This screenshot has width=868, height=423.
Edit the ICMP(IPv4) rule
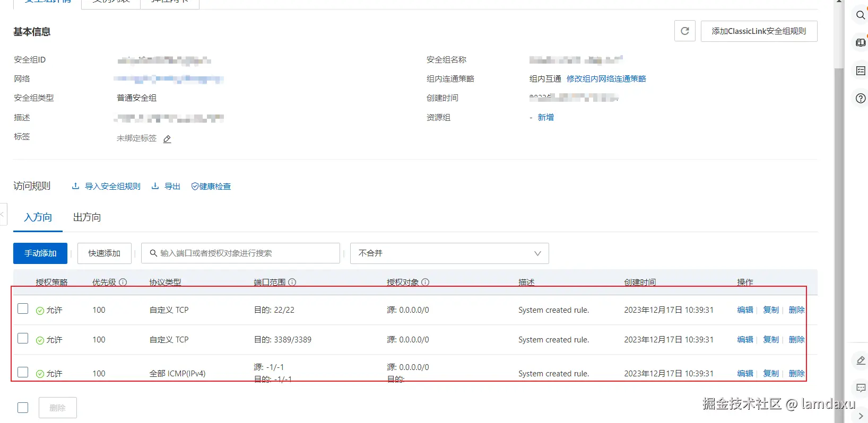click(745, 373)
